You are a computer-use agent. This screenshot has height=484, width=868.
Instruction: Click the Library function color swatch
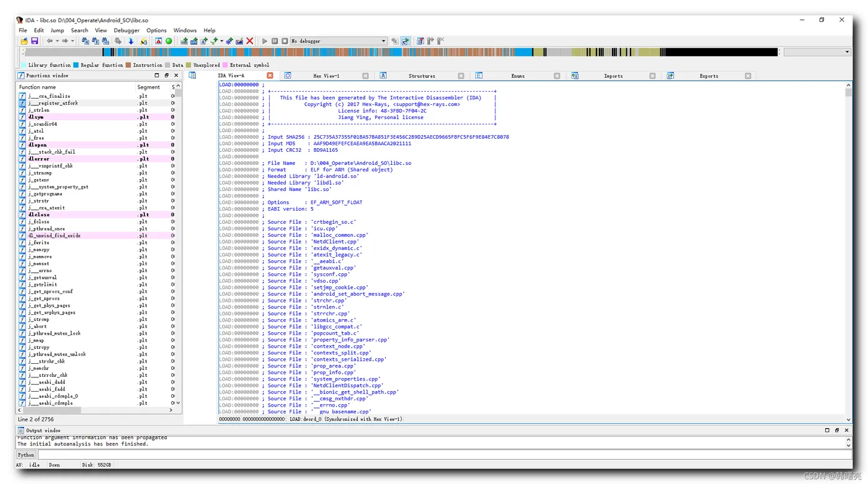(x=24, y=65)
